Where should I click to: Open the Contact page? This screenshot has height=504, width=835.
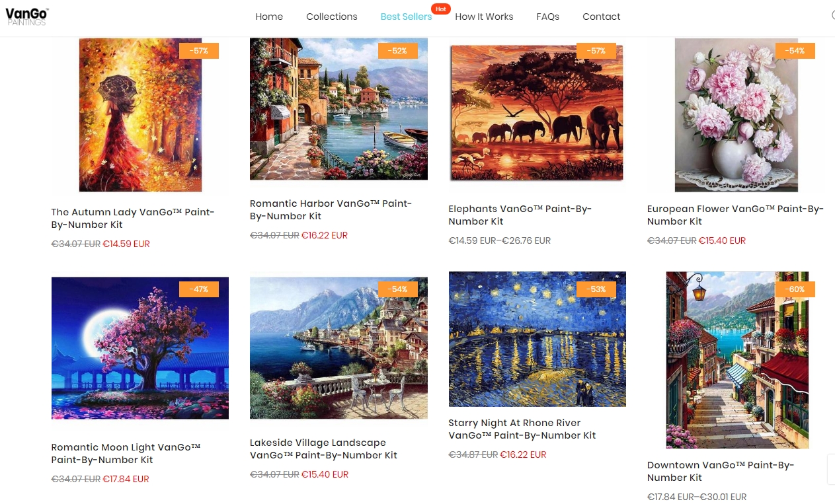click(x=602, y=17)
